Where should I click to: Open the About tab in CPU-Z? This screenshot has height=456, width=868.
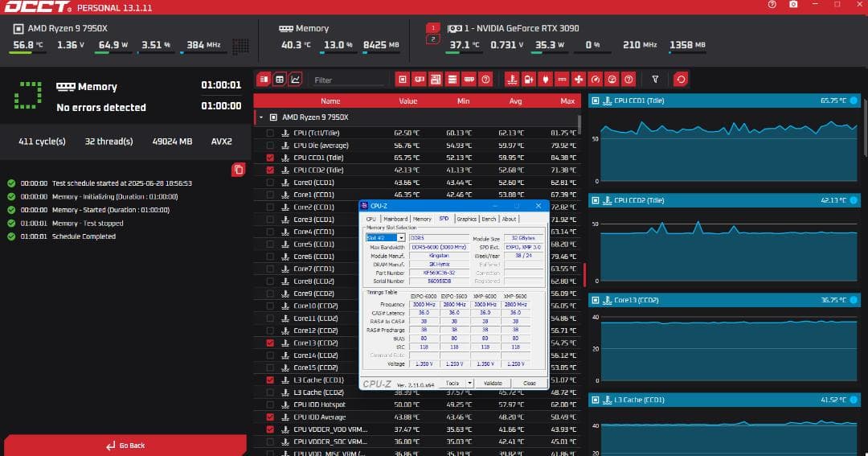click(509, 219)
